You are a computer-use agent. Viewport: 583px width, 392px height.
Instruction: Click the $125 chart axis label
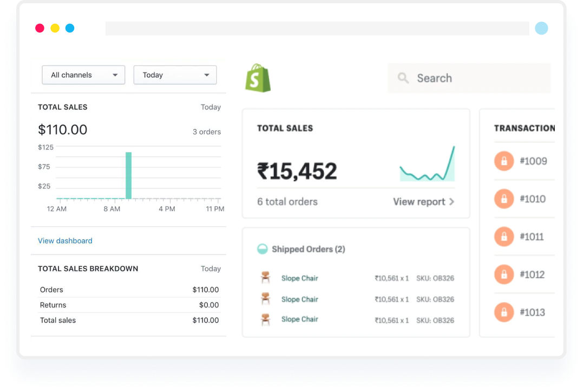[45, 147]
